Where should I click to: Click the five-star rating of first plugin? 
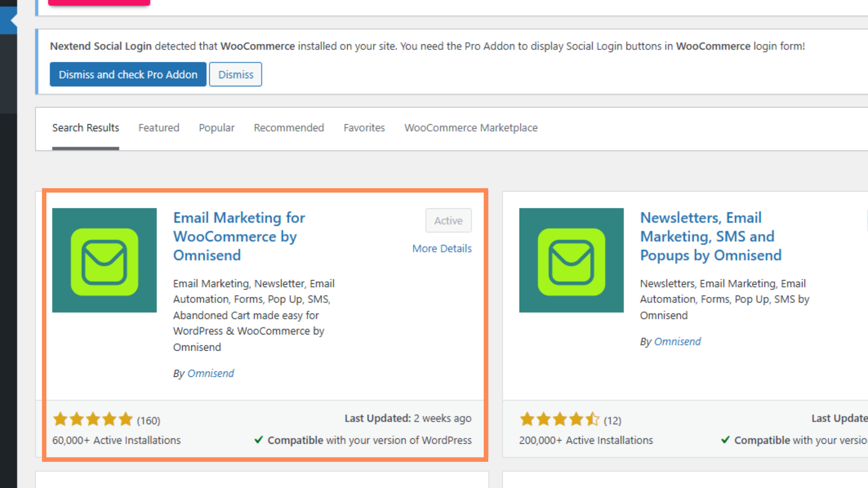click(x=93, y=420)
